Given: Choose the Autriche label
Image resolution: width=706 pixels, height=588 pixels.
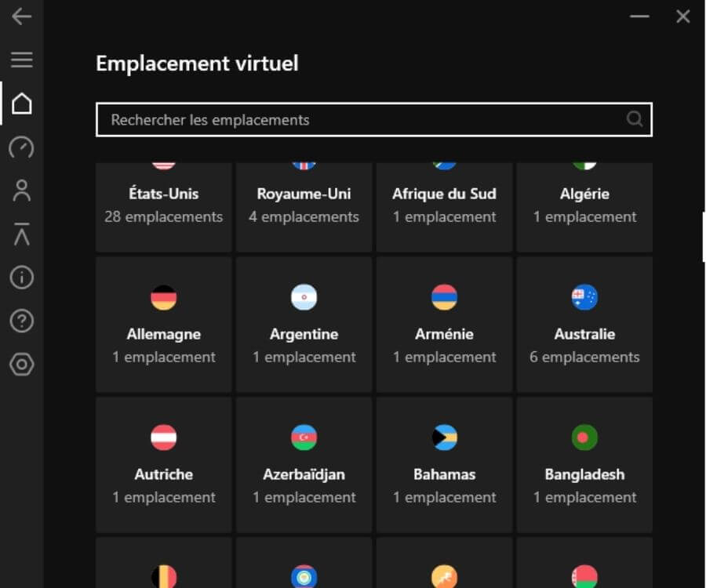Looking at the screenshot, I should pos(163,474).
